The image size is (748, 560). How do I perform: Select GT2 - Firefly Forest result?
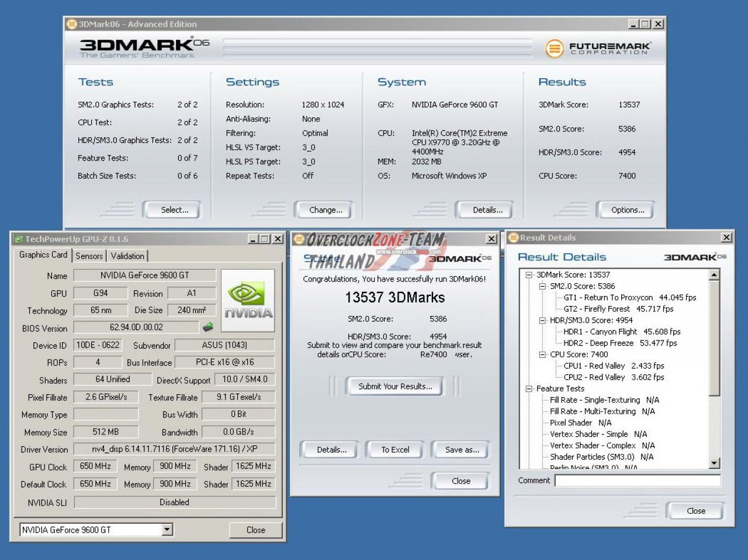point(618,309)
